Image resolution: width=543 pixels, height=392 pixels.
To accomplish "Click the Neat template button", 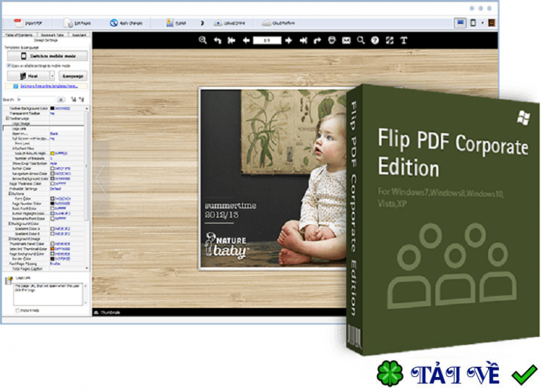I will 29,76.
